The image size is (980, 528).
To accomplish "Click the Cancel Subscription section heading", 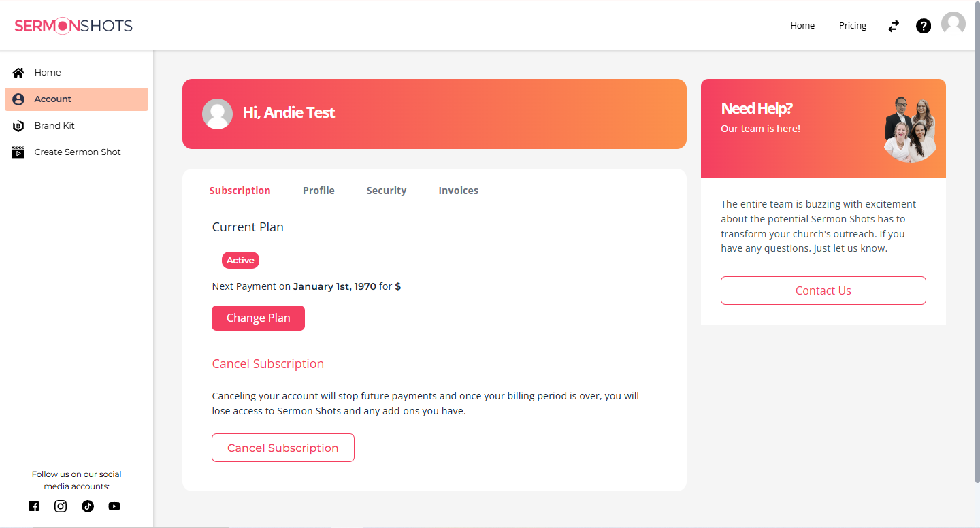I will tap(268, 364).
